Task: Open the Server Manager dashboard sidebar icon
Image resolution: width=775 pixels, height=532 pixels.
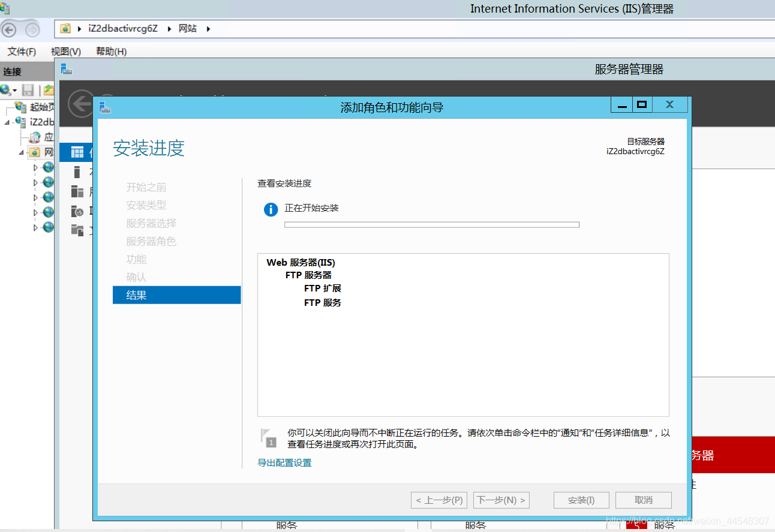Action: [77, 152]
